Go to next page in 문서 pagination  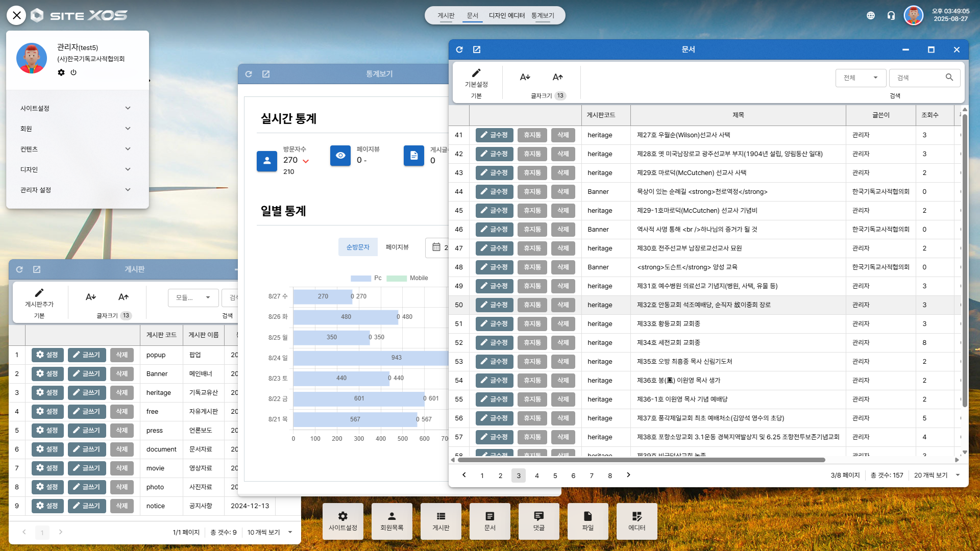[x=628, y=475]
